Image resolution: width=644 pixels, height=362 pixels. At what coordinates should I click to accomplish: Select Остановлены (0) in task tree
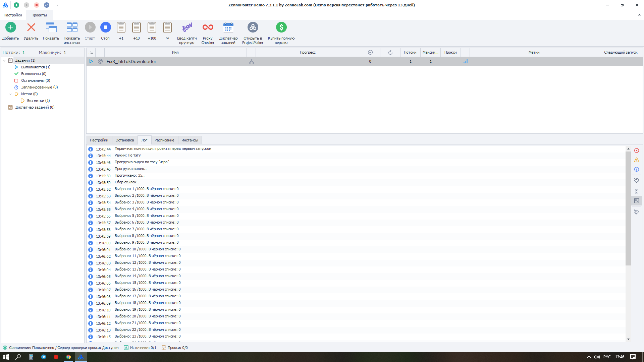point(35,80)
